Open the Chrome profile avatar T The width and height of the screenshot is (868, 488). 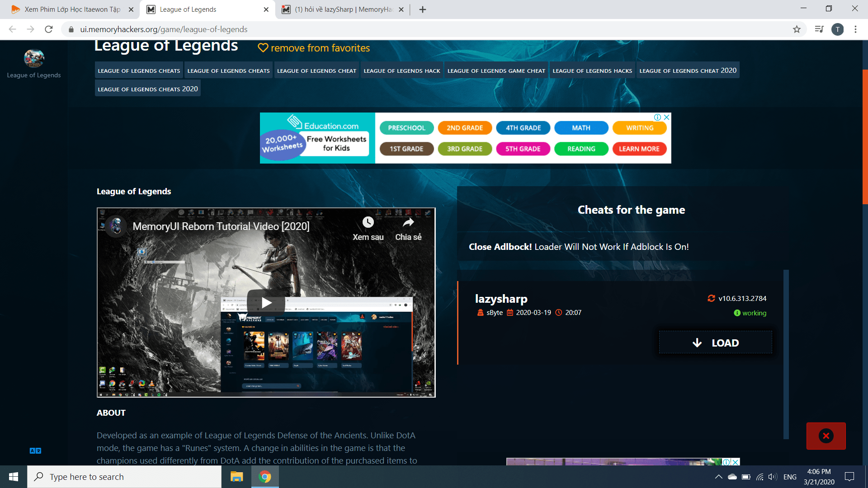point(838,29)
